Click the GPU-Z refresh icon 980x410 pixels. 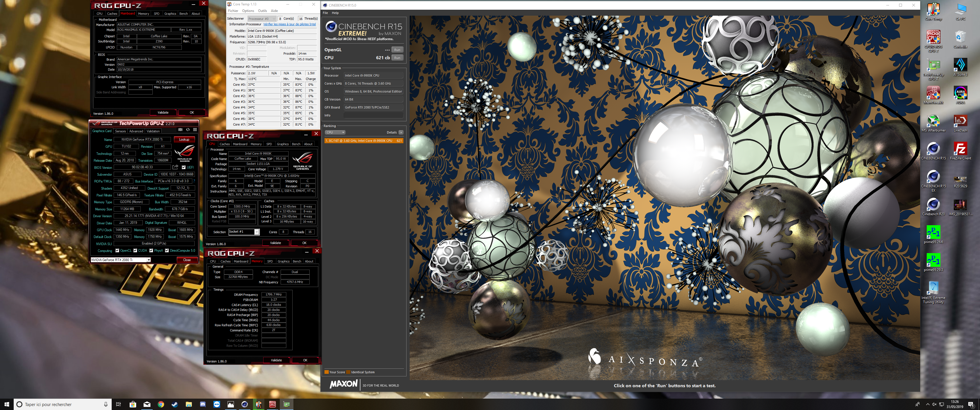tap(187, 130)
